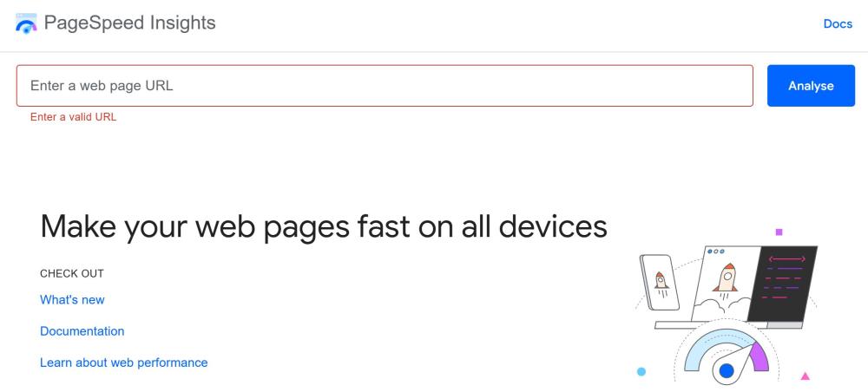Click the small purple square decoration
This screenshot has height=392, width=868.
pyautogui.click(x=779, y=232)
